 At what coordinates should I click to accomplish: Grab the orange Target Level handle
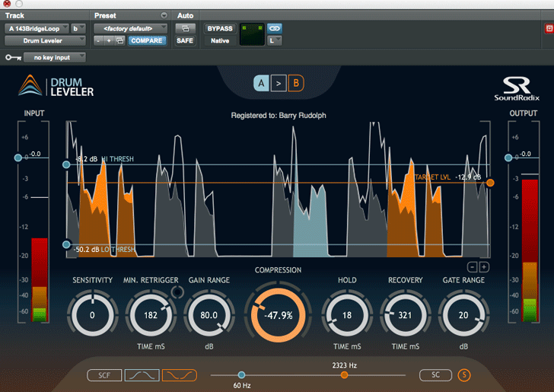[490, 183]
